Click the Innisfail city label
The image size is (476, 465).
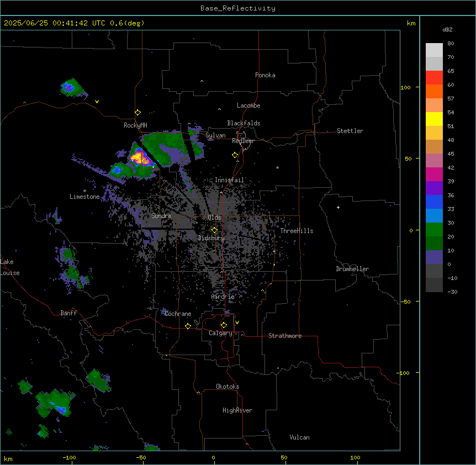pyautogui.click(x=229, y=180)
